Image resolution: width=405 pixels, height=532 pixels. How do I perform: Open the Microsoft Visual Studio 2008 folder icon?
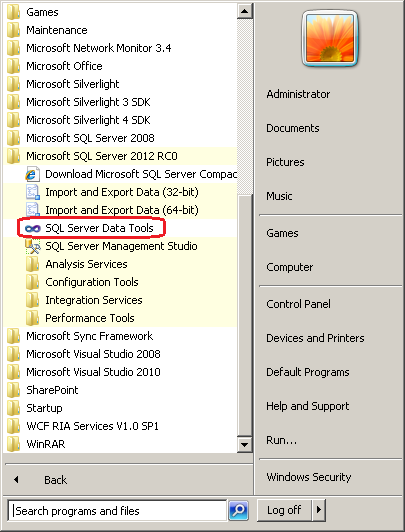coord(14,354)
